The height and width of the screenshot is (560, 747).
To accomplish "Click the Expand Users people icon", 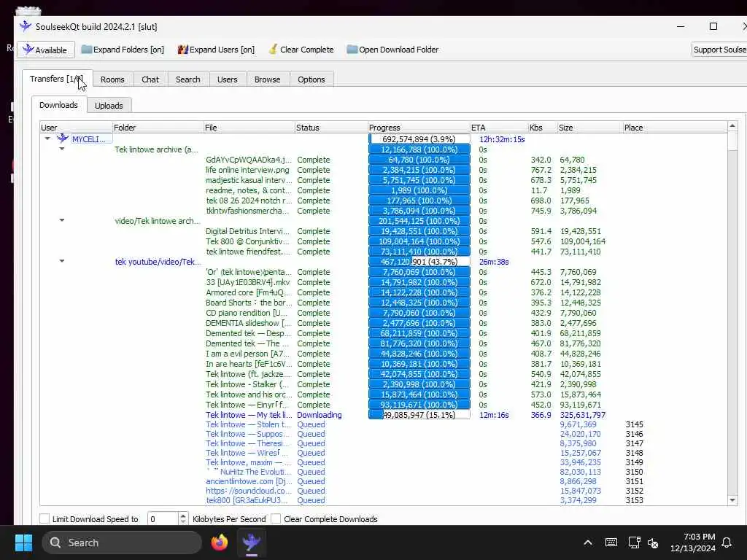I will coord(183,50).
